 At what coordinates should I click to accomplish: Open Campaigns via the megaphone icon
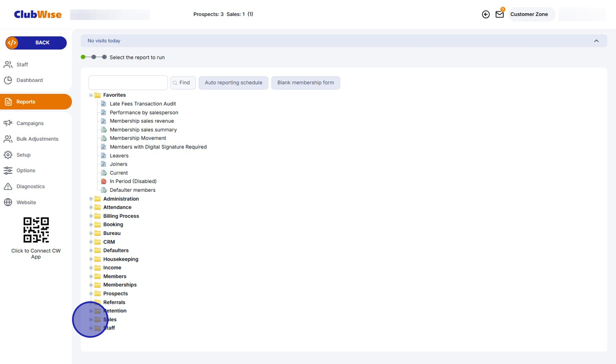[x=8, y=123]
